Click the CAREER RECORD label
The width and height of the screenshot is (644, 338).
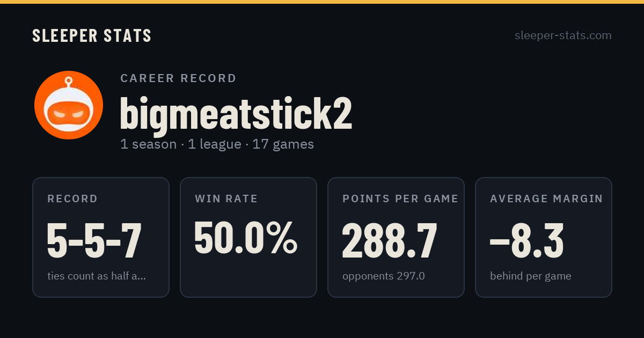pyautogui.click(x=178, y=78)
